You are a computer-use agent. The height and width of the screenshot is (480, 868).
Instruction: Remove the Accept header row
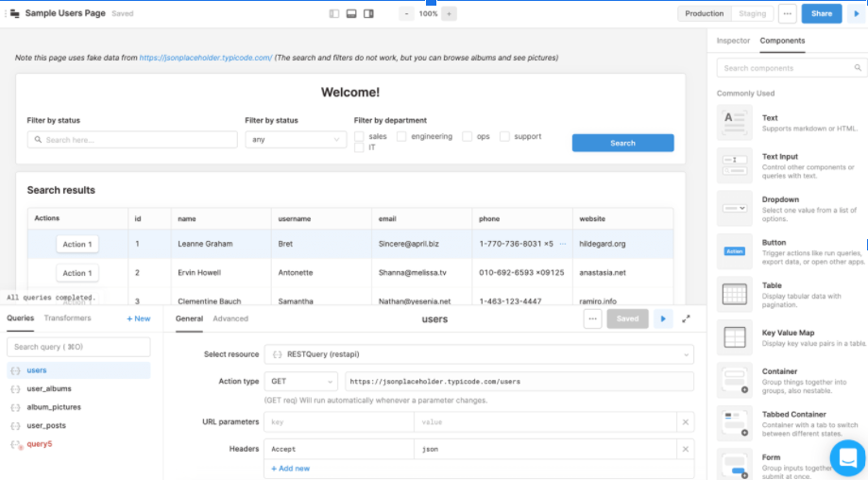(x=686, y=449)
